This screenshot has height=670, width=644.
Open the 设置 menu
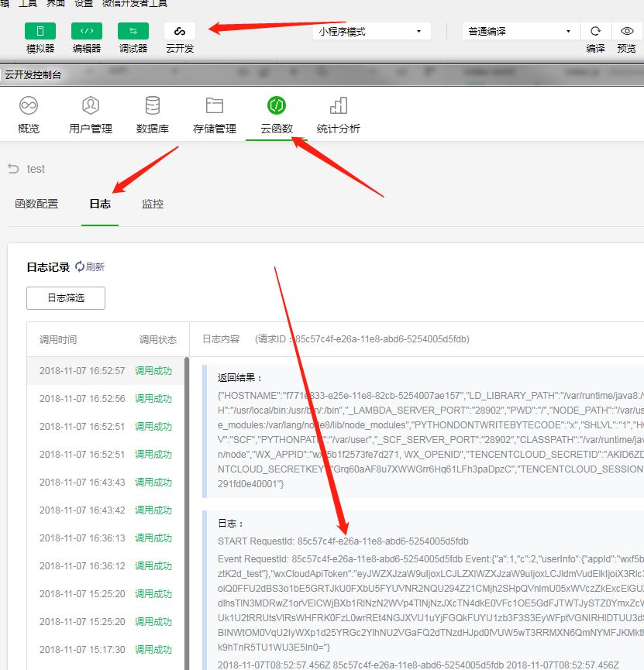(x=84, y=3)
